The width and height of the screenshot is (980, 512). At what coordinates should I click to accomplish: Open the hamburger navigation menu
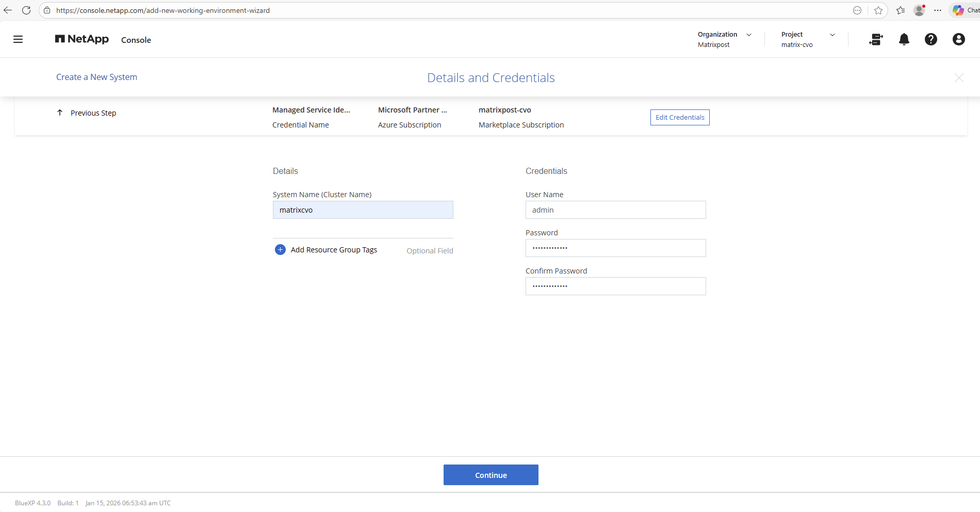coord(18,39)
